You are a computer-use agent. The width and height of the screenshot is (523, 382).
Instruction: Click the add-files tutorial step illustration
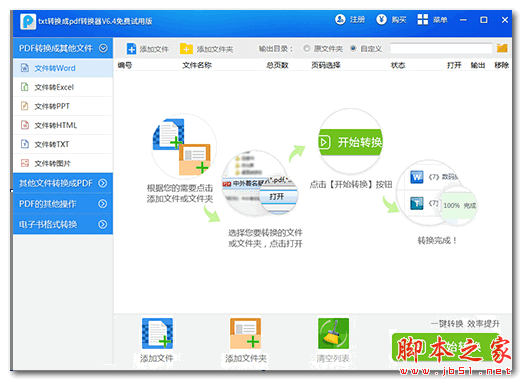coord(183,147)
